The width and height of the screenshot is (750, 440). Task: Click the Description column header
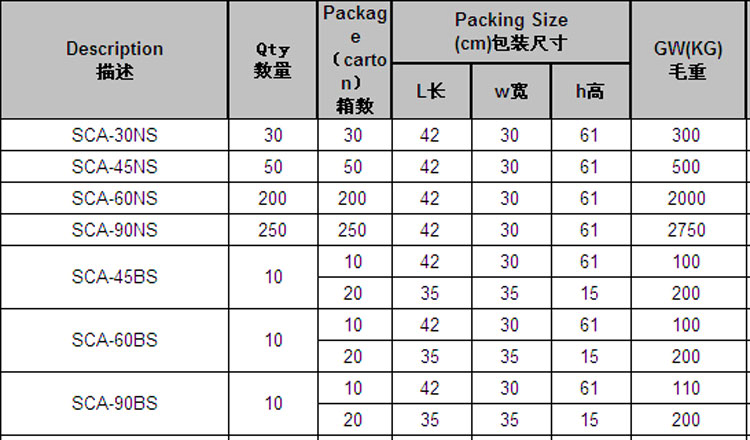[114, 60]
